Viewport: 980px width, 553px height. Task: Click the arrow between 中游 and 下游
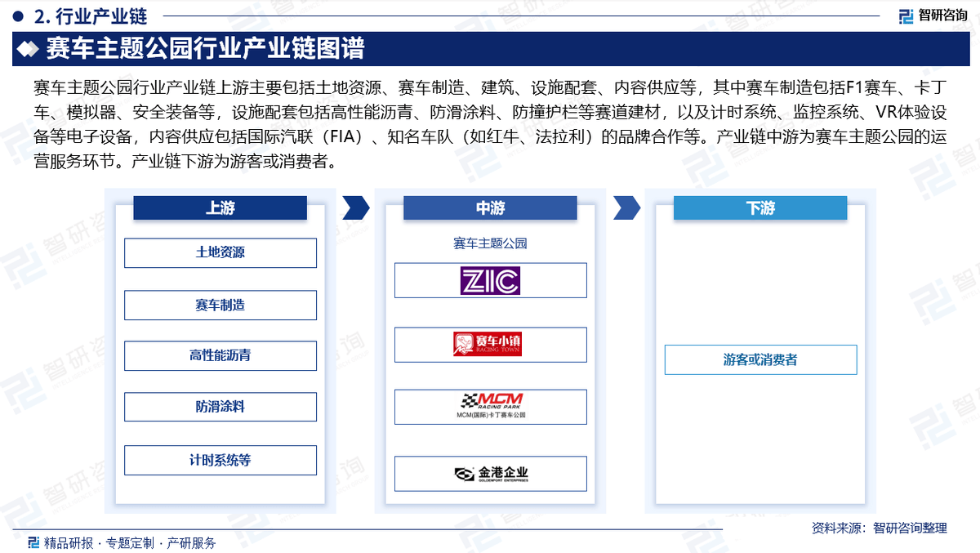(626, 207)
